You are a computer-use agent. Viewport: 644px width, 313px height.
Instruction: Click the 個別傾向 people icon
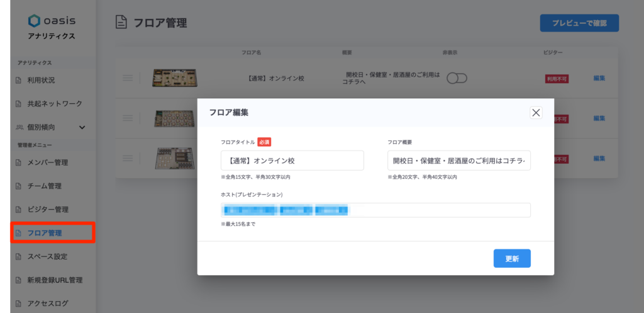[x=19, y=127]
